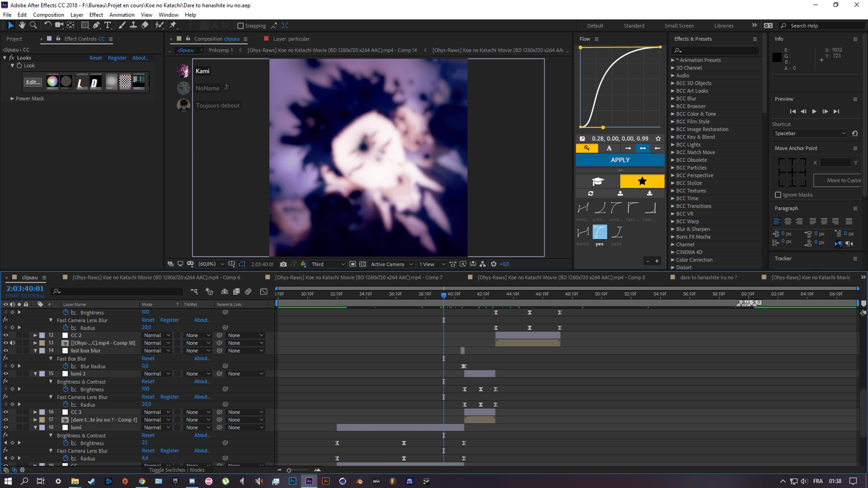Hide the fast box blur layer
Image resolution: width=868 pixels, height=488 pixels.
(x=6, y=351)
